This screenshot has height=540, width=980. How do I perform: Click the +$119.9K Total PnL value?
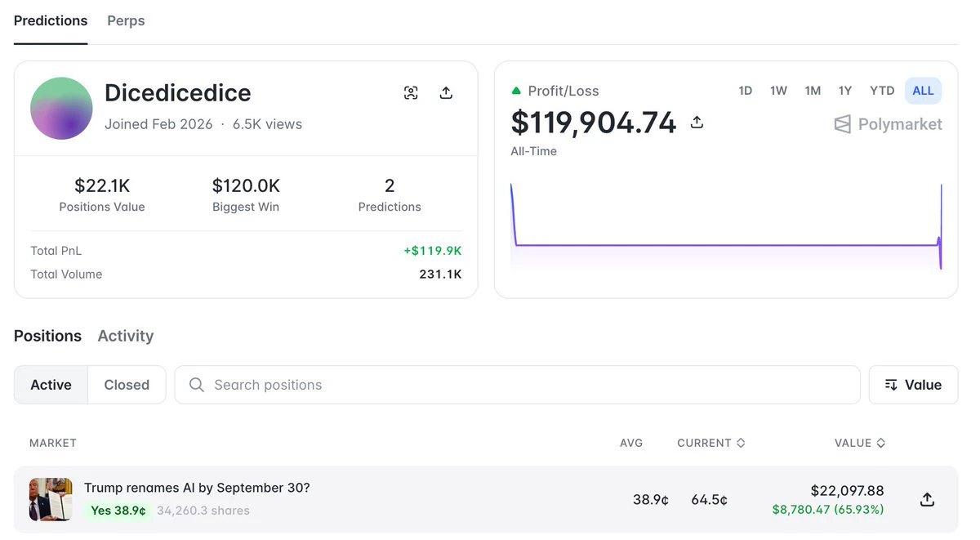click(432, 251)
